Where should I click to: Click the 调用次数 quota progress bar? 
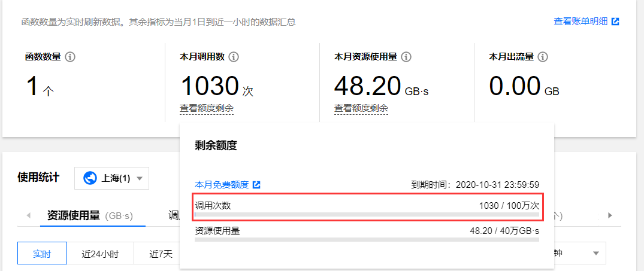(x=367, y=214)
